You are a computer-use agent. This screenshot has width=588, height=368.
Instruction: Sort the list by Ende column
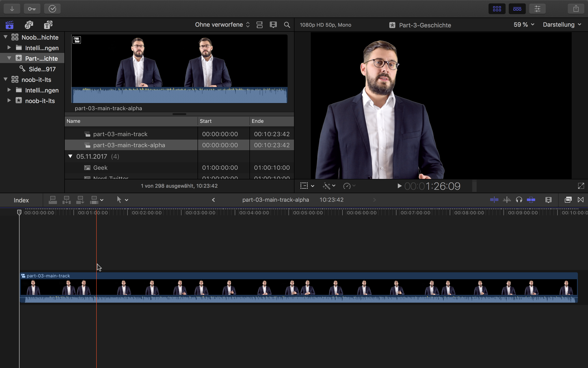pos(272,121)
